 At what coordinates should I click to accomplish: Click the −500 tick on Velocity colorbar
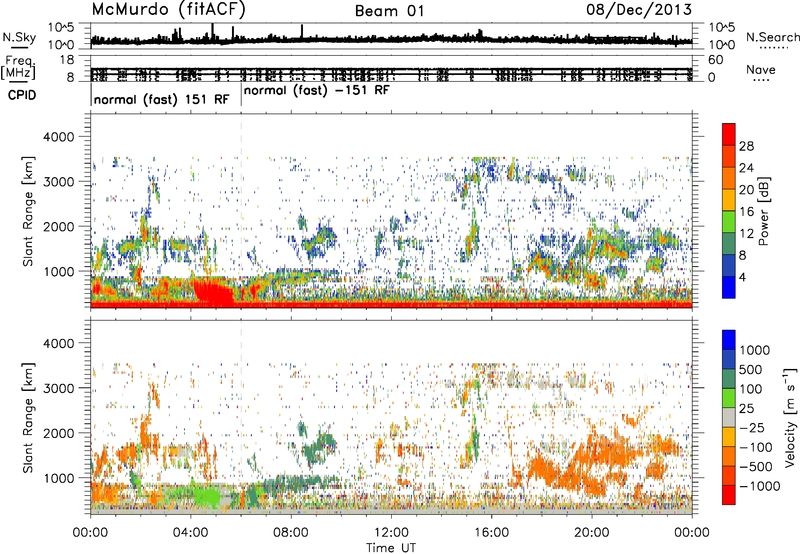pyautogui.click(x=756, y=466)
